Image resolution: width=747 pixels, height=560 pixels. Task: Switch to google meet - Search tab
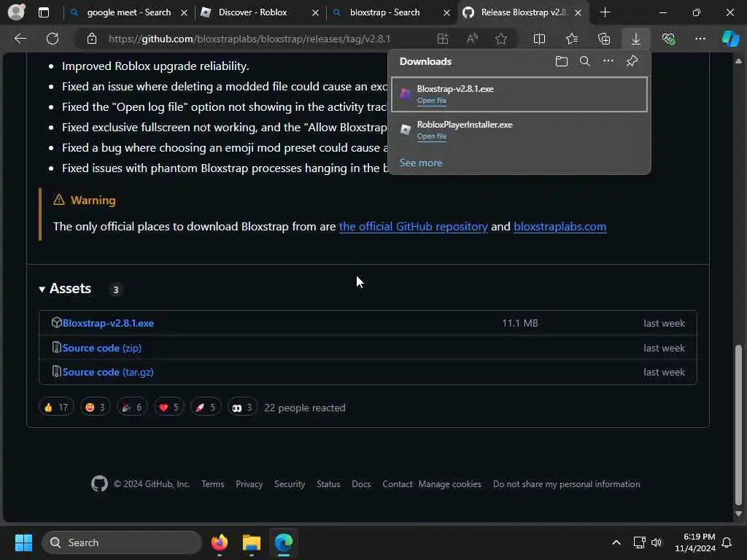(128, 12)
